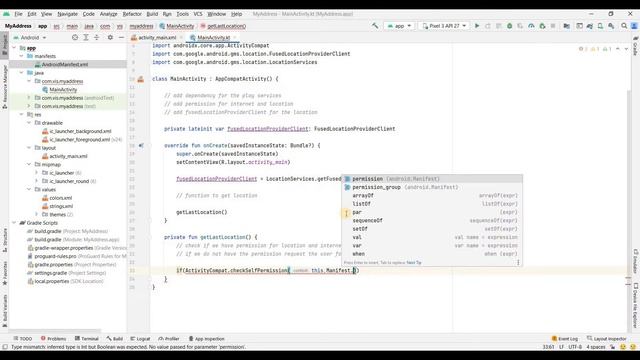Click the Search Everywhere magnifier icon
The width and height of the screenshot is (640, 360).
(x=624, y=26)
